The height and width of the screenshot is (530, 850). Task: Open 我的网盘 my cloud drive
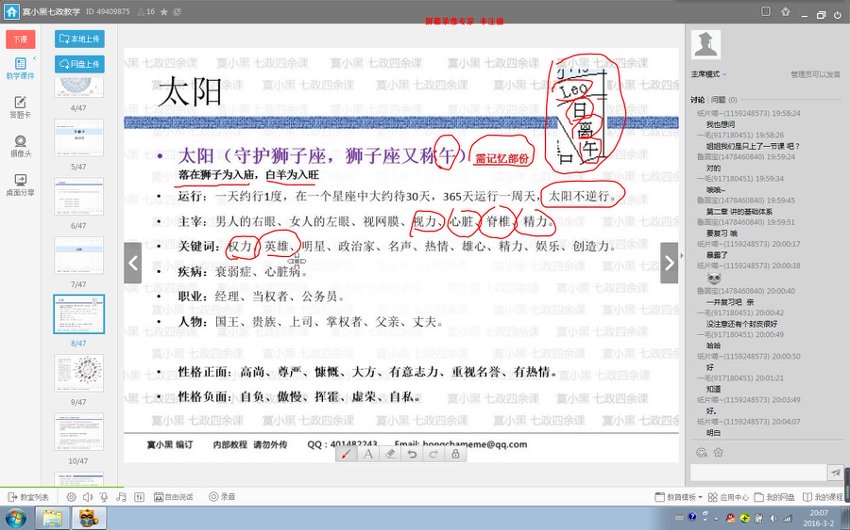pyautogui.click(x=775, y=497)
